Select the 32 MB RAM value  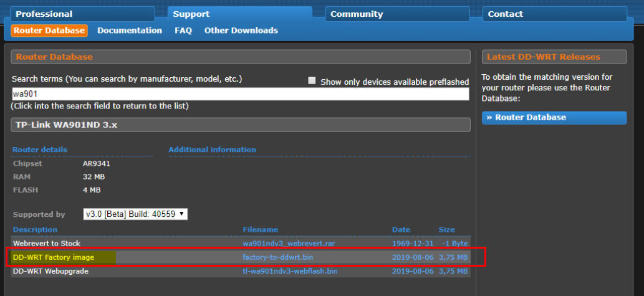click(94, 177)
